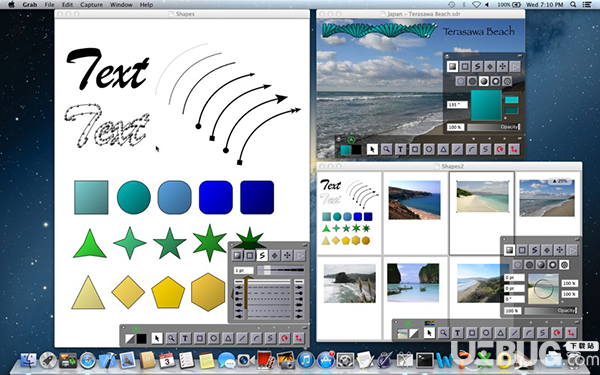Image resolution: width=600 pixels, height=375 pixels.
Task: Select the rectangle tool in Shapes2 toolbar
Action: pyautogui.click(x=472, y=333)
